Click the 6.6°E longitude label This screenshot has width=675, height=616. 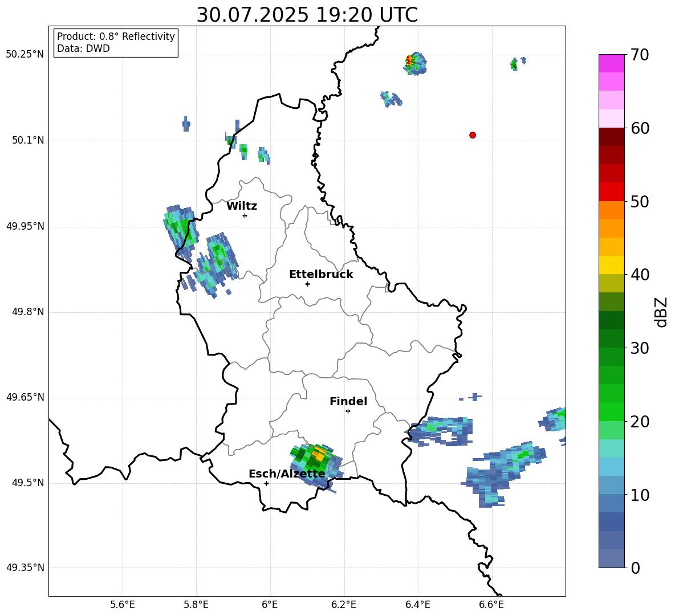tap(491, 605)
